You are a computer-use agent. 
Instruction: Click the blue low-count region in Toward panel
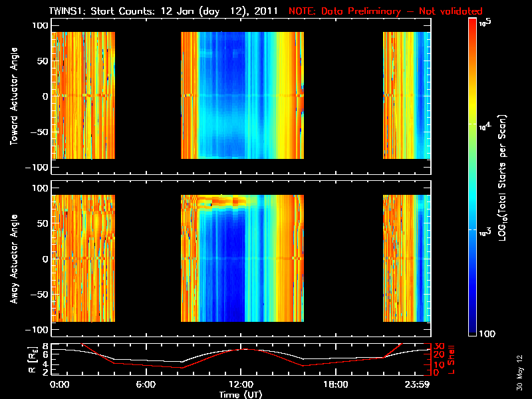click(222, 95)
